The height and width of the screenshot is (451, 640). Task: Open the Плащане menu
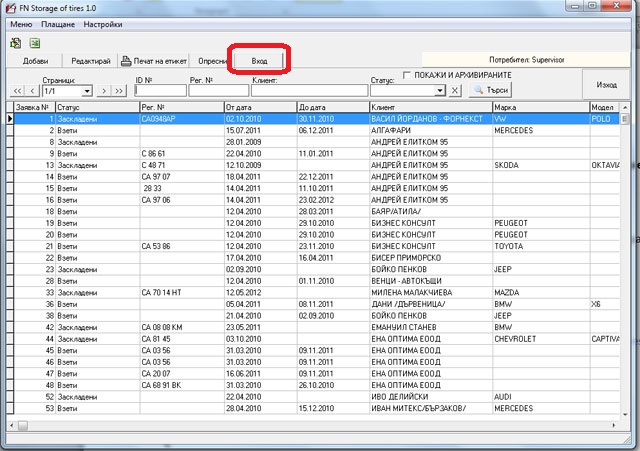tap(58, 22)
